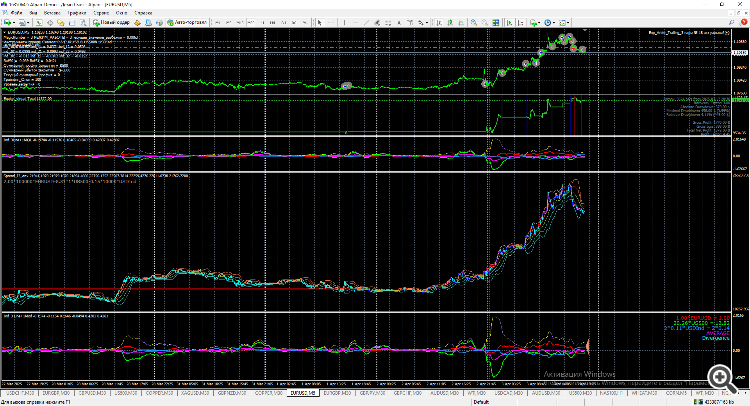Screen dimensions: 750x406
Task: Open the Файл menu
Action: coord(16,13)
